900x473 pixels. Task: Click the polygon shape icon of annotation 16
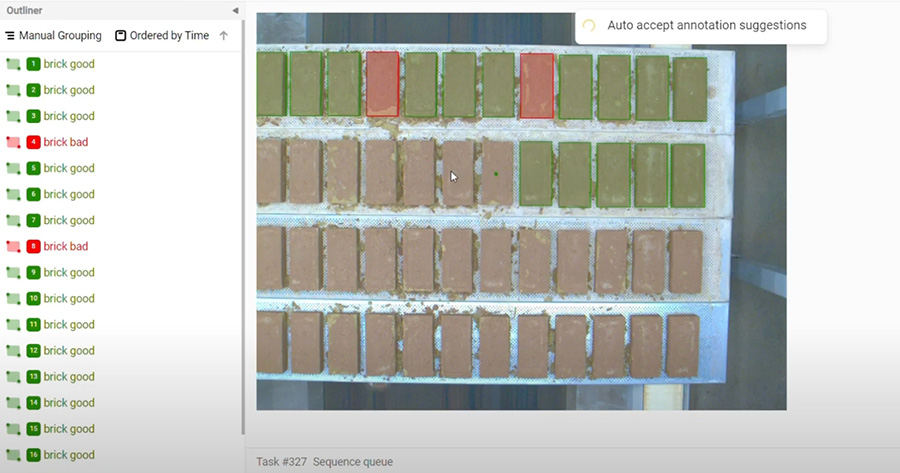pyautogui.click(x=13, y=456)
